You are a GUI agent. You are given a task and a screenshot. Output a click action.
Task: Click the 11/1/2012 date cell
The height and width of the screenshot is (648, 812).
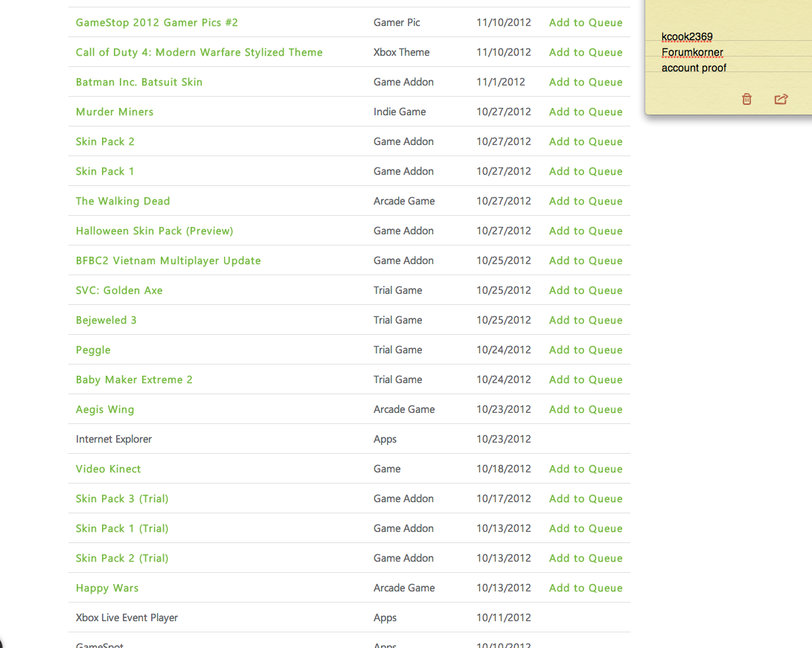[501, 82]
